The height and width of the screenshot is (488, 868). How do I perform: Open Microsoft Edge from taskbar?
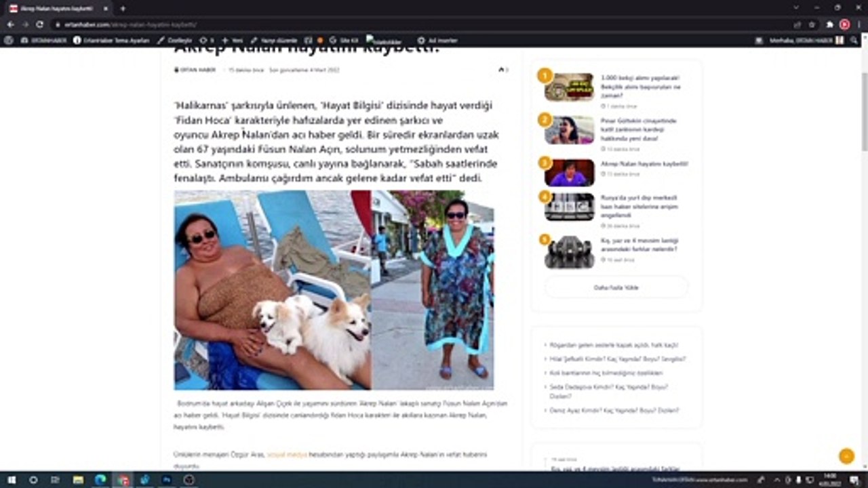click(100, 480)
